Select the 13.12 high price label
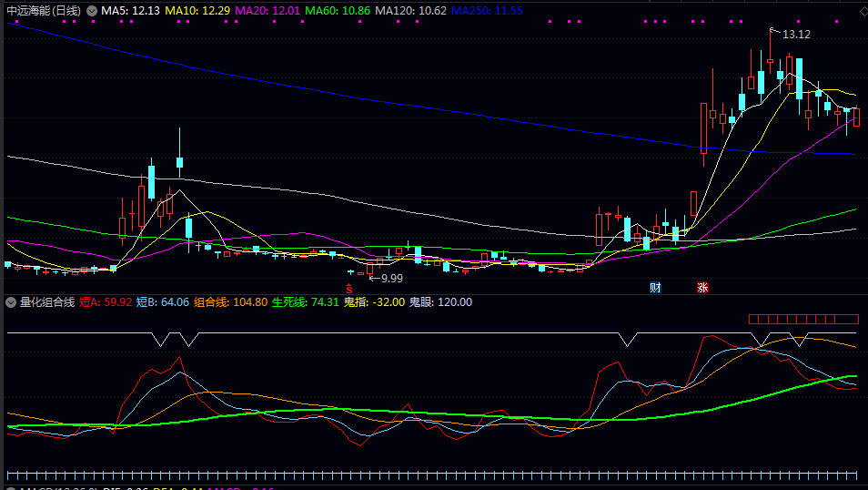The width and height of the screenshot is (868, 490). (796, 35)
